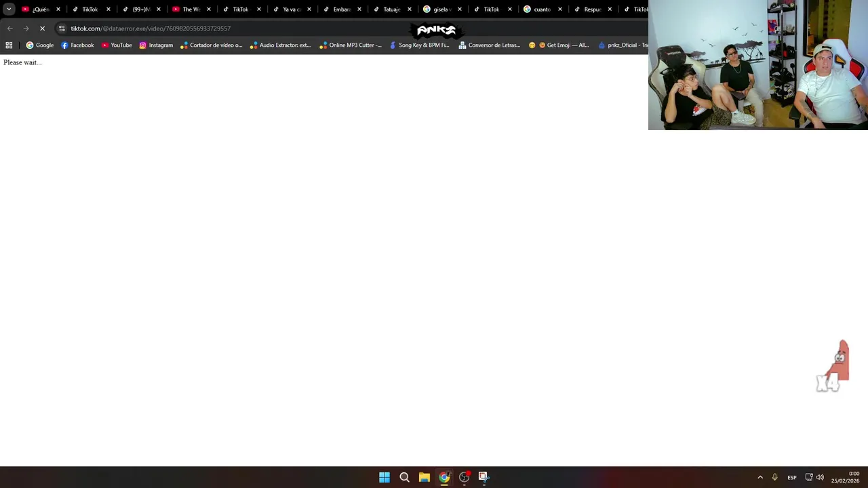
Task: Open Windows Search from the taskbar
Action: (404, 477)
